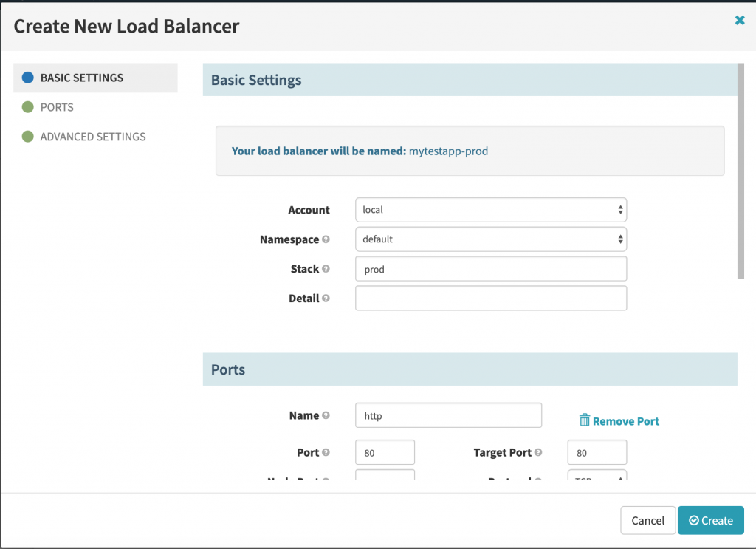The width and height of the screenshot is (756, 549).
Task: Close the Create New Load Balancer dialog
Action: click(740, 21)
